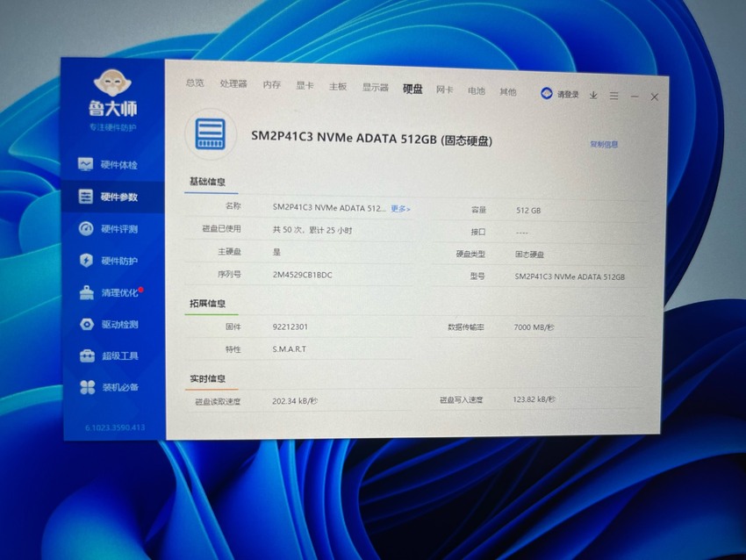Image resolution: width=746 pixels, height=560 pixels.
Task: Click the 主硬盘 value 是
Action: pyautogui.click(x=276, y=252)
